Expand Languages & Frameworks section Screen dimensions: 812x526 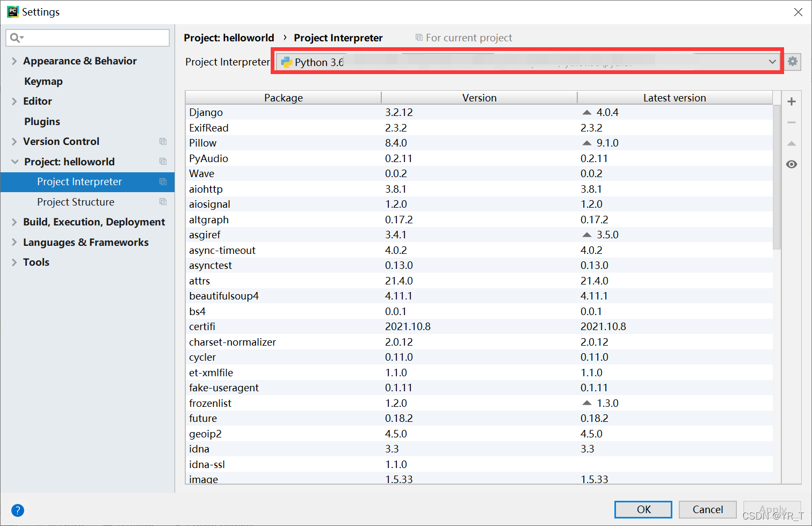point(14,242)
